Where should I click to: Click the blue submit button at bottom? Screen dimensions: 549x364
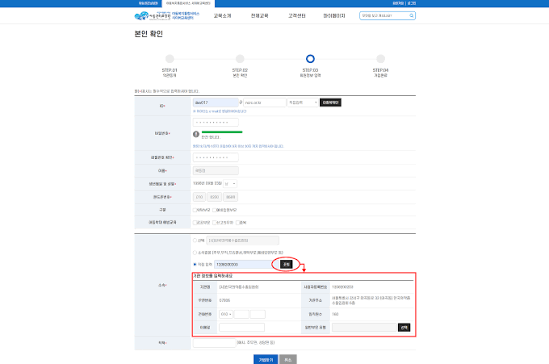[266, 359]
